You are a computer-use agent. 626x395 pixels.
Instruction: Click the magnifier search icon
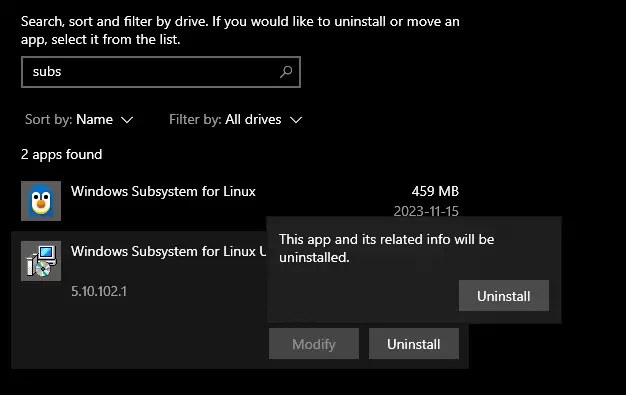tap(286, 72)
